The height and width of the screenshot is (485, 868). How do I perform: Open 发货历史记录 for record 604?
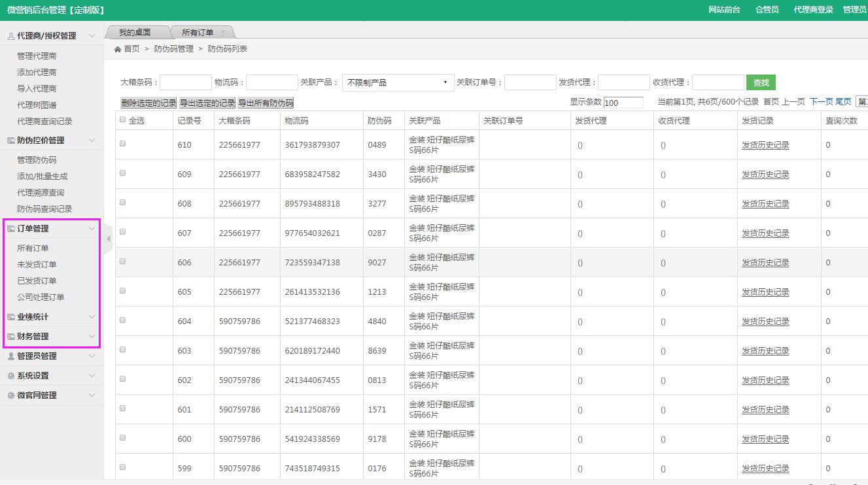pos(765,322)
